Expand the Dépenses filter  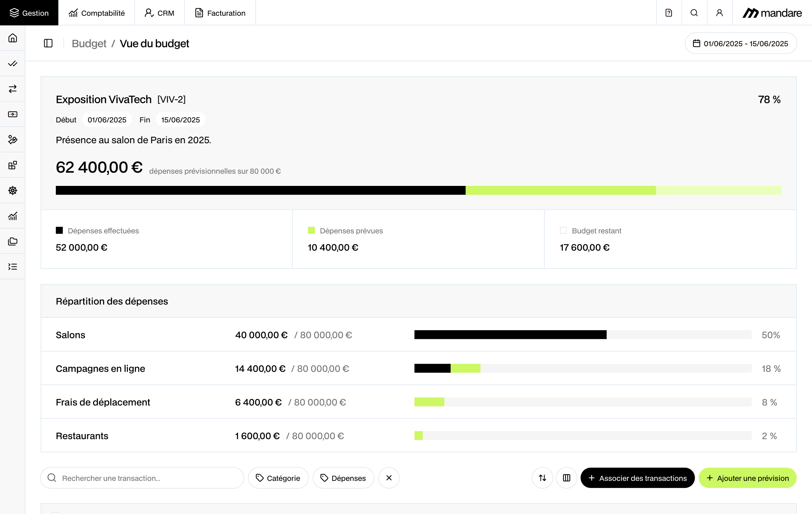[343, 478]
